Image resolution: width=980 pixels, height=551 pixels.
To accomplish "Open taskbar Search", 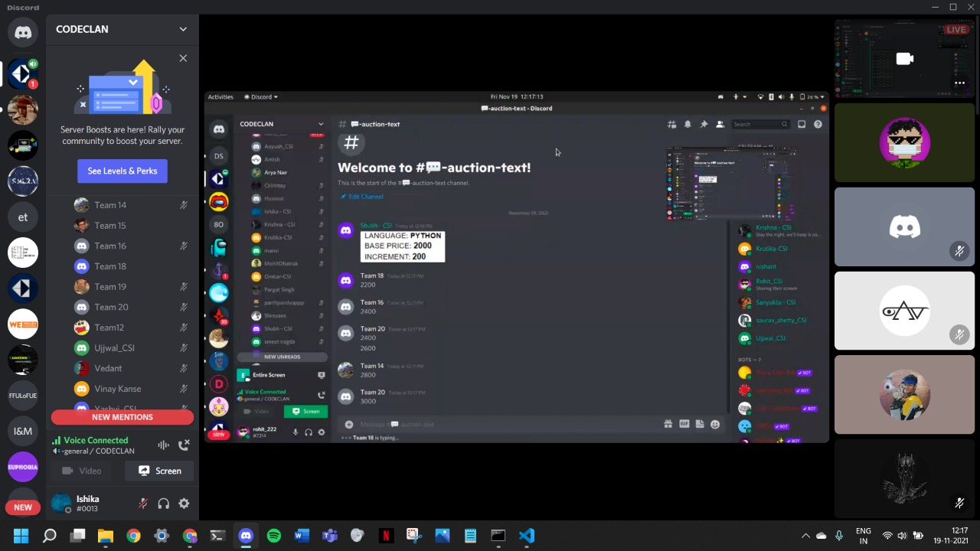I will (49, 536).
